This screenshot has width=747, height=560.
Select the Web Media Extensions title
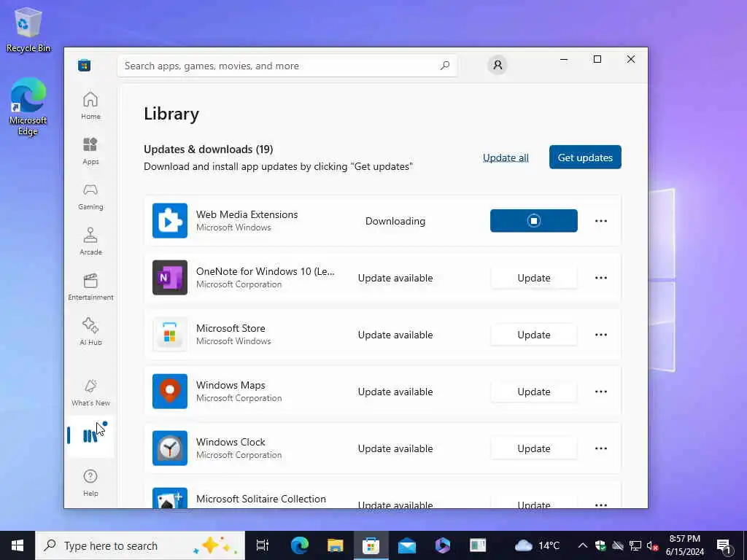pyautogui.click(x=247, y=214)
